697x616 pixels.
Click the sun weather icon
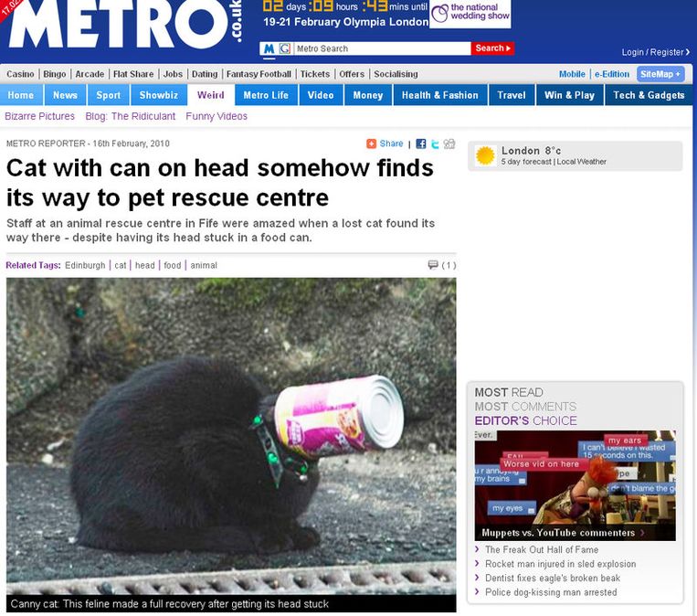click(485, 155)
